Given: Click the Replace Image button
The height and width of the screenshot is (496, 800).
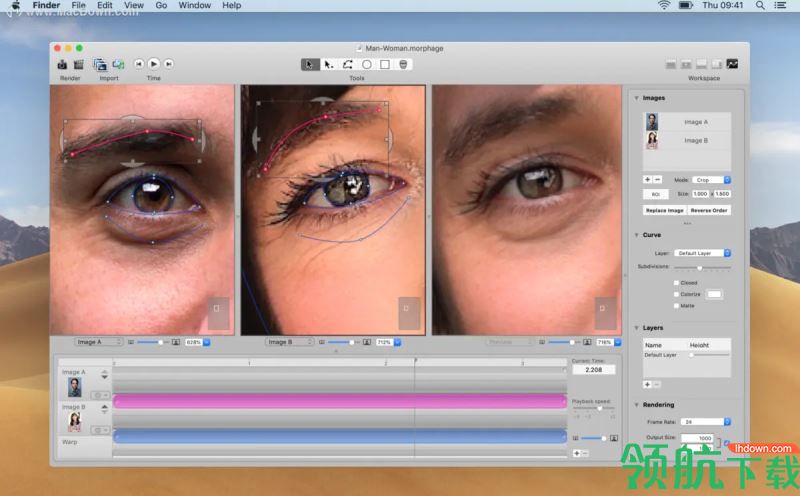Looking at the screenshot, I should (664, 210).
